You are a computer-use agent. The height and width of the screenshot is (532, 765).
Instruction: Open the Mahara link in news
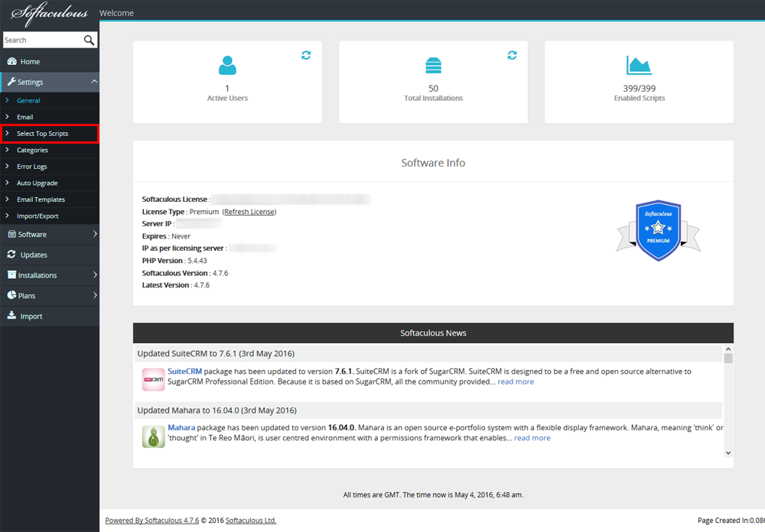click(181, 427)
